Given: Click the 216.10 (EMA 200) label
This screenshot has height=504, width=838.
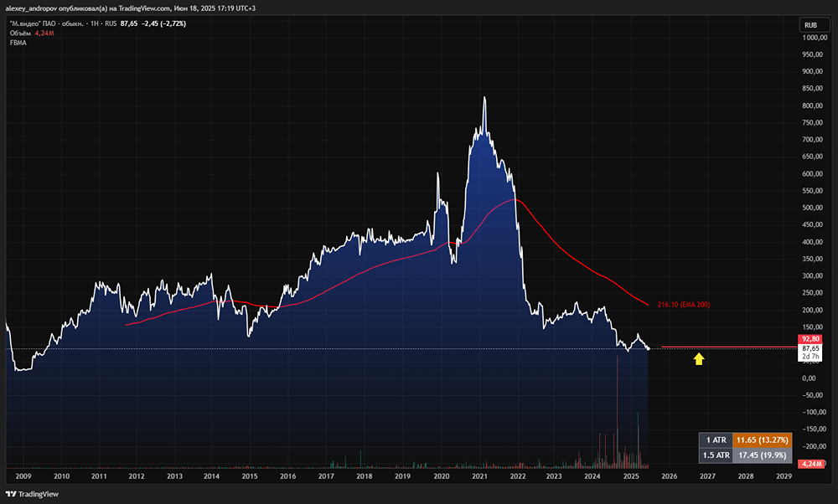Looking at the screenshot, I should pos(684,305).
